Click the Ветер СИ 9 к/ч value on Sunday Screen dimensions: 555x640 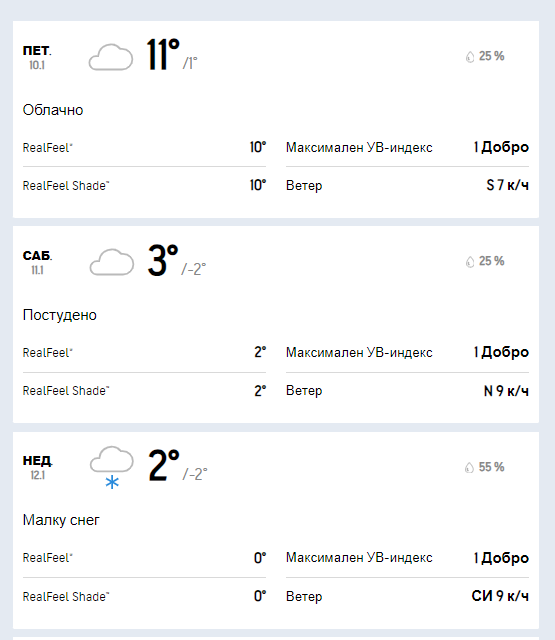point(500,596)
